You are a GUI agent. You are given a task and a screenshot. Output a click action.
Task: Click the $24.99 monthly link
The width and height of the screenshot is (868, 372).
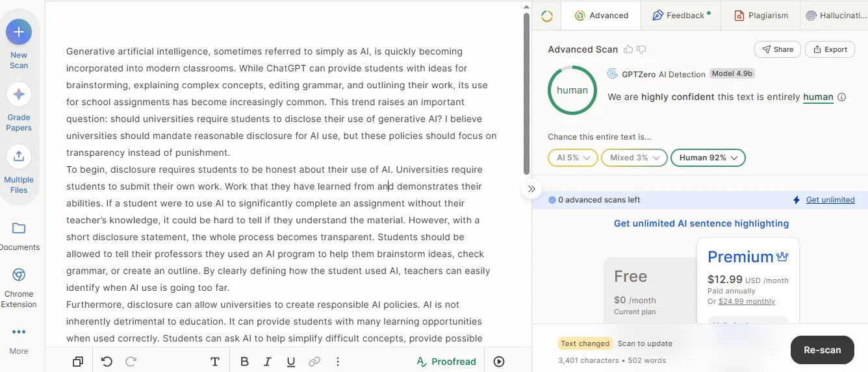(x=747, y=301)
